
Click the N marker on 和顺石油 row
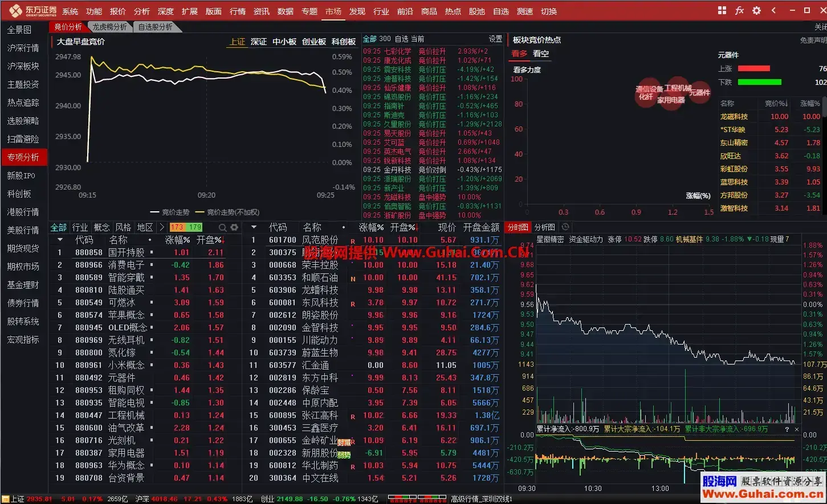point(353,279)
